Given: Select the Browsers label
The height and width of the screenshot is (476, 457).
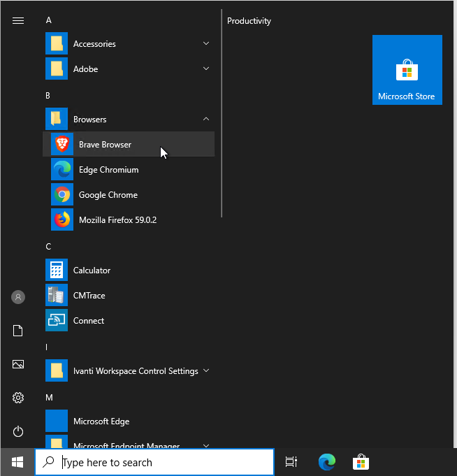Looking at the screenshot, I should point(90,120).
